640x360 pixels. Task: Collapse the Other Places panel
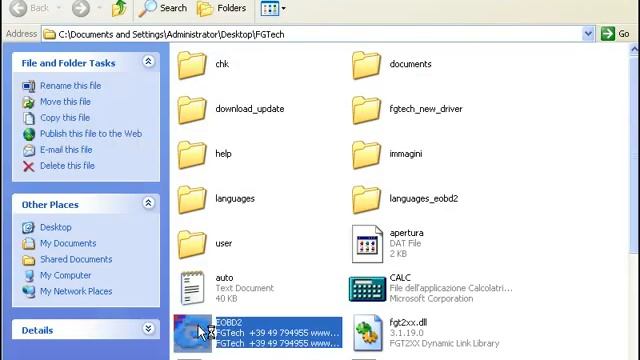148,203
